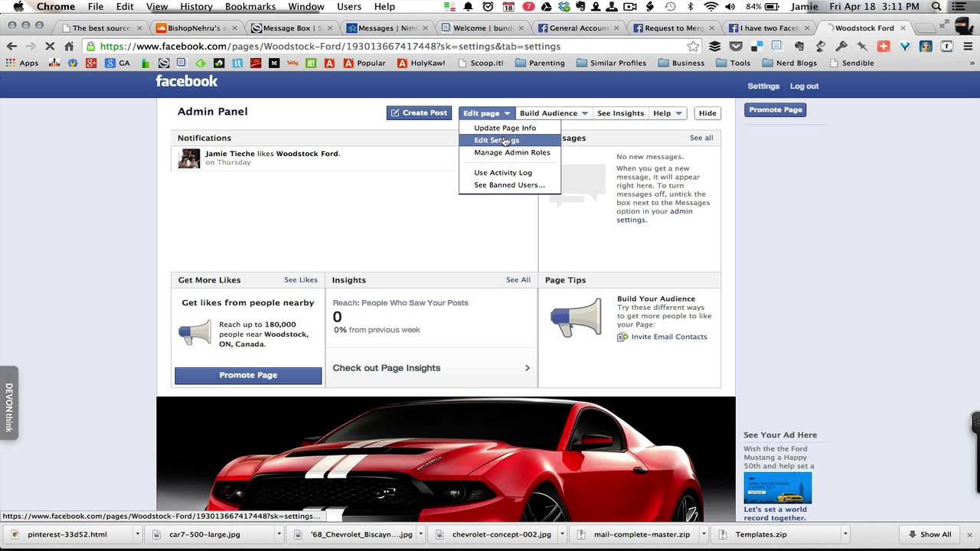Go to browser Home page
The height and width of the screenshot is (551, 980).
coord(70,46)
